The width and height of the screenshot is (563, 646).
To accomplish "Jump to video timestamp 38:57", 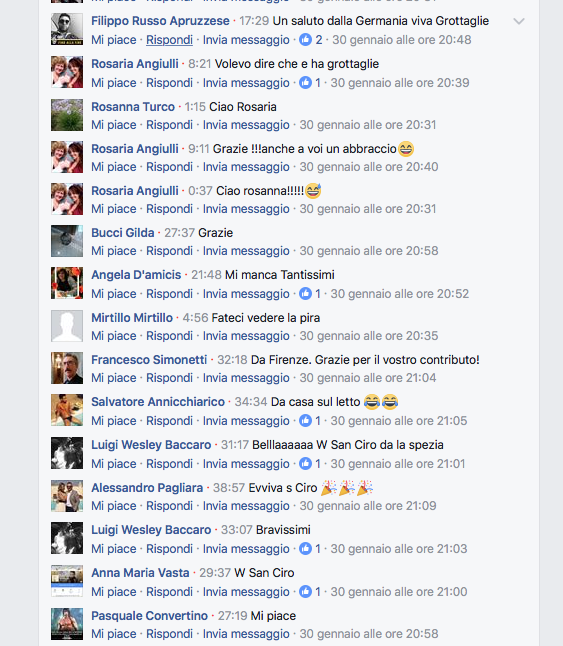I will point(229,487).
